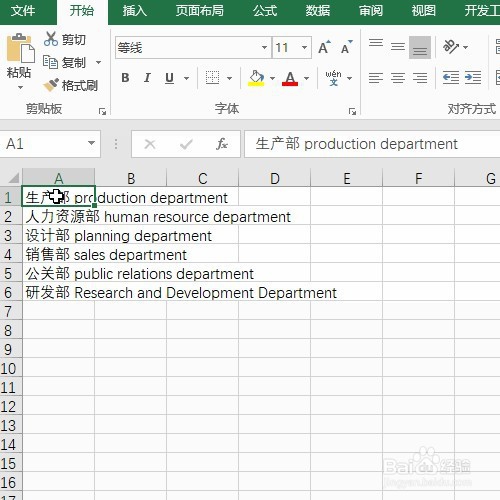This screenshot has height=500, width=500.
Task: Set middle vertical alignment
Action: [398, 47]
